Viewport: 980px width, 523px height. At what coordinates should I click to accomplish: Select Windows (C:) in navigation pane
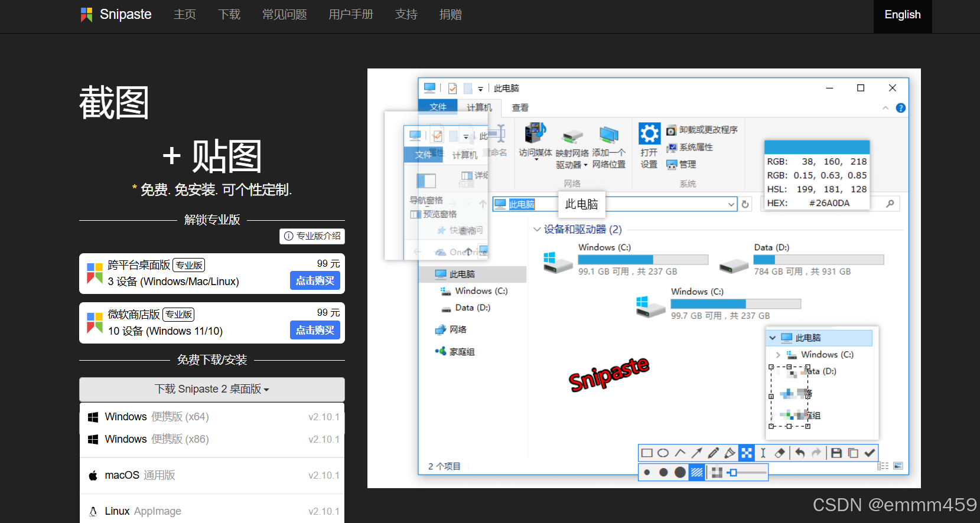pos(474,291)
